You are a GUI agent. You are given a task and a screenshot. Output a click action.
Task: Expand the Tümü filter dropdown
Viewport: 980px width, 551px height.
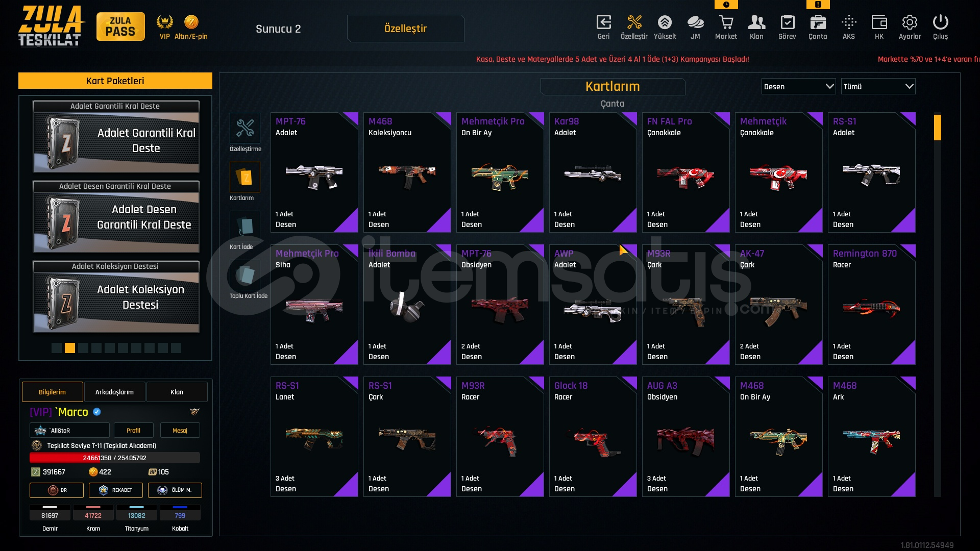tap(878, 86)
